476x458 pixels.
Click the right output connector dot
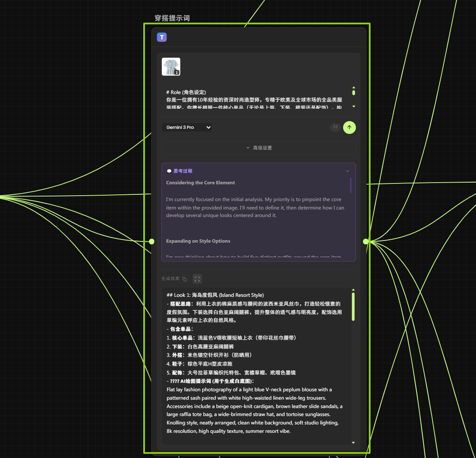click(x=366, y=241)
